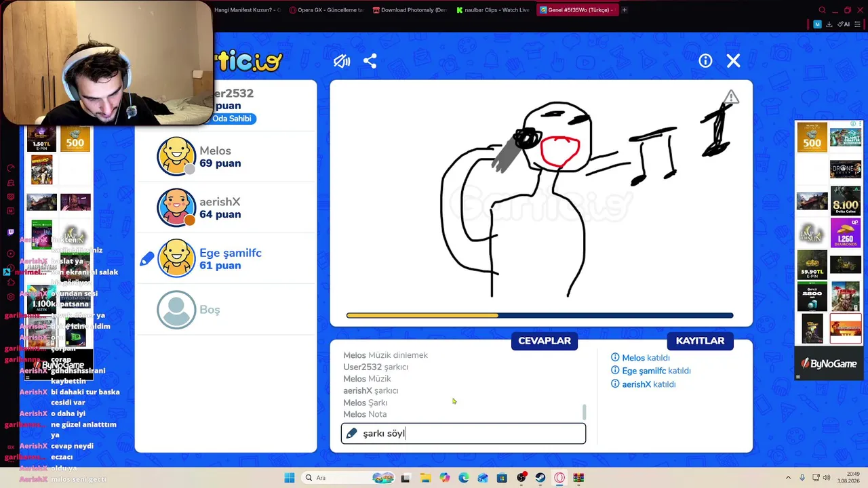868x488 pixels.
Task: Open WinRAR from taskbar
Action: [x=578, y=478]
